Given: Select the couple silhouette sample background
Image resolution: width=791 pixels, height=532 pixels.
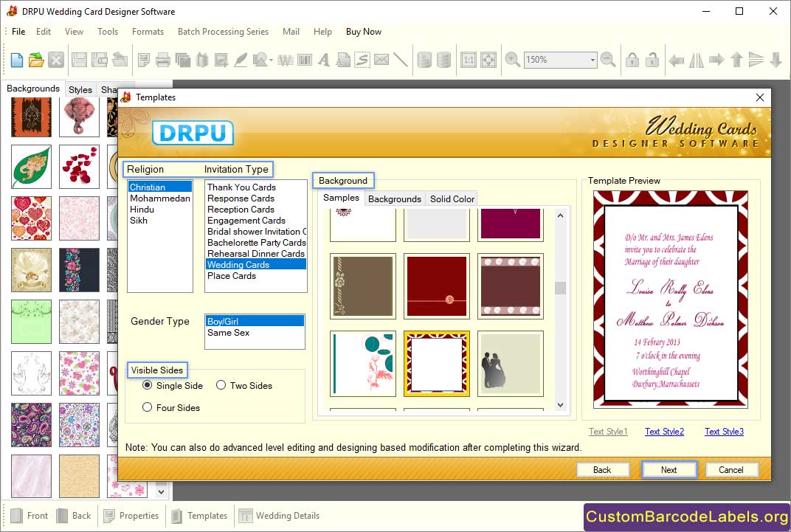Looking at the screenshot, I should coord(511,364).
